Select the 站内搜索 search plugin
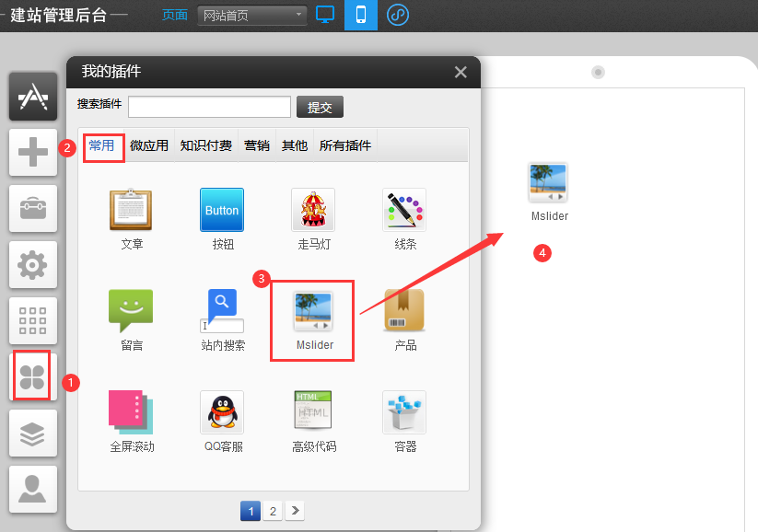 click(222, 311)
